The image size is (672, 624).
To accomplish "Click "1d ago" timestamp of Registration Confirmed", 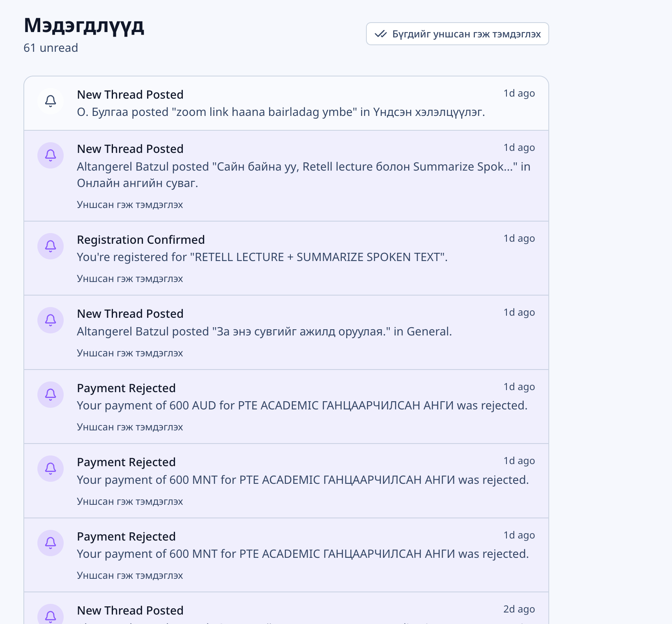I will click(519, 238).
